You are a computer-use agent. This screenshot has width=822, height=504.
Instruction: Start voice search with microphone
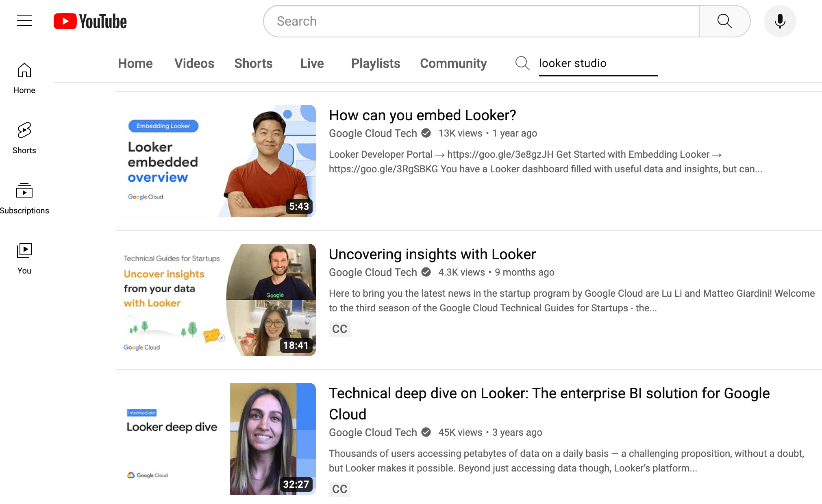click(x=780, y=21)
